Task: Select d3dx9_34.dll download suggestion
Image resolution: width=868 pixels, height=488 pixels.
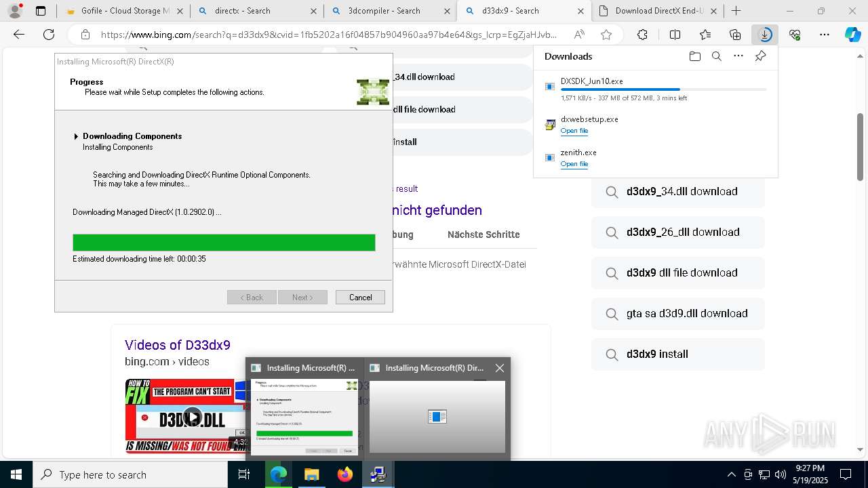Action: (x=678, y=192)
